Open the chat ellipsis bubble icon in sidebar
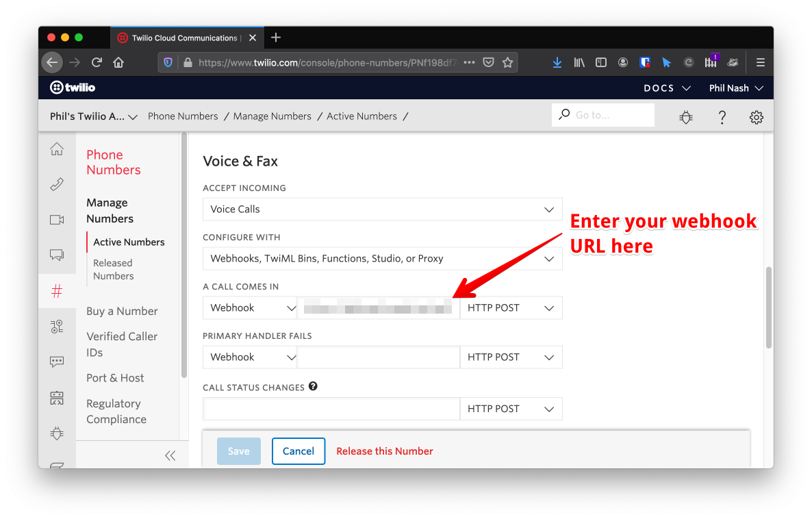 coord(57,362)
